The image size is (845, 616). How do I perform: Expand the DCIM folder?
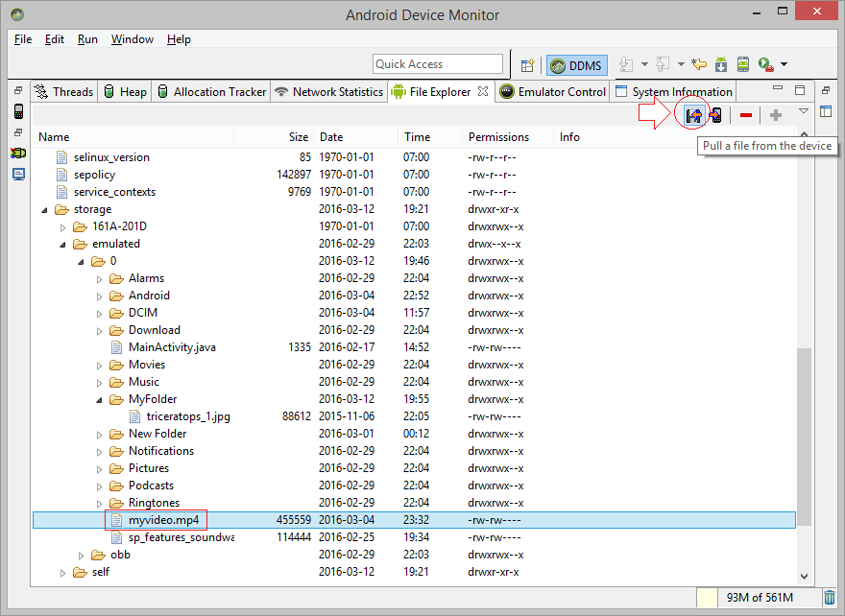point(99,314)
